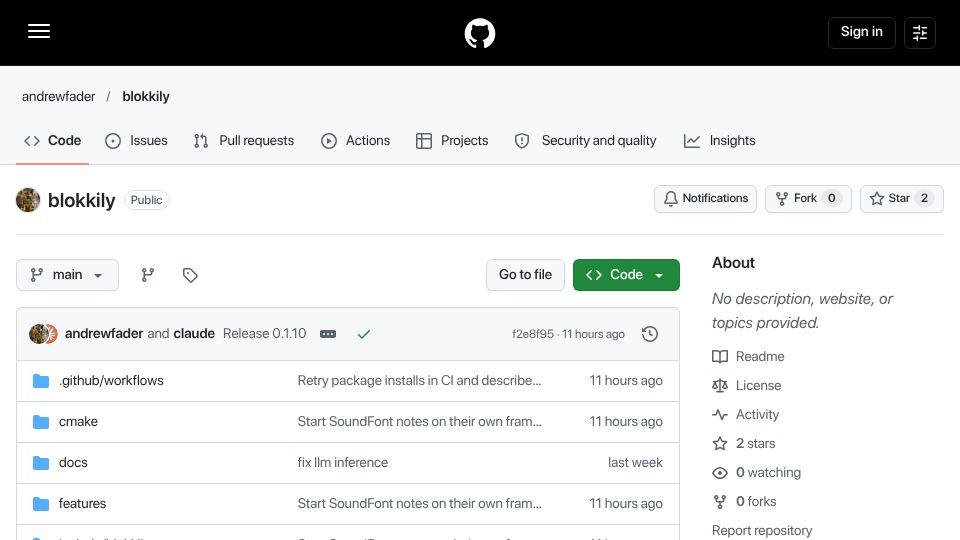Click claude co-author name

(x=194, y=334)
